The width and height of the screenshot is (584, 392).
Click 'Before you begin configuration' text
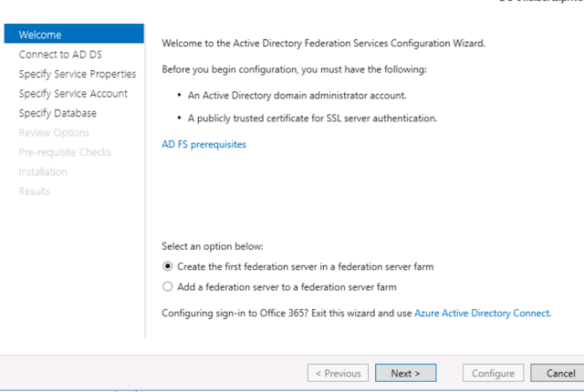[x=294, y=69]
